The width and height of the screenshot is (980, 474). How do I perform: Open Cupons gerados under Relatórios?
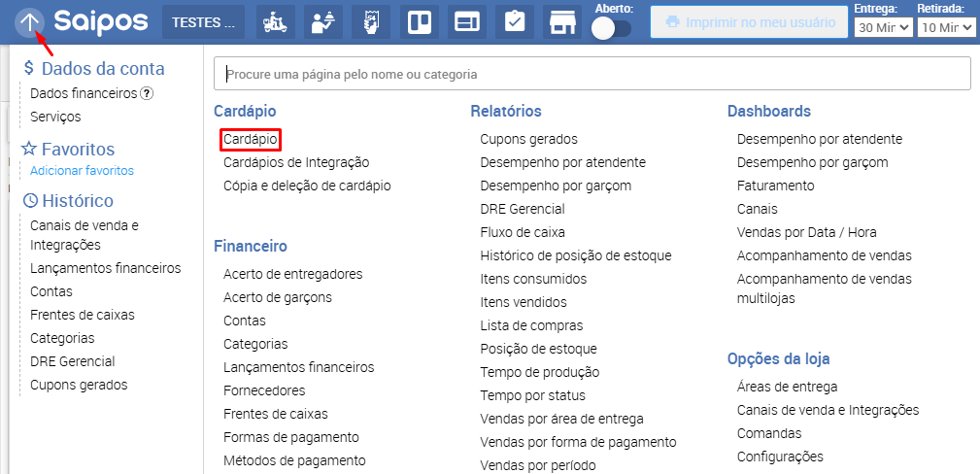pos(528,139)
